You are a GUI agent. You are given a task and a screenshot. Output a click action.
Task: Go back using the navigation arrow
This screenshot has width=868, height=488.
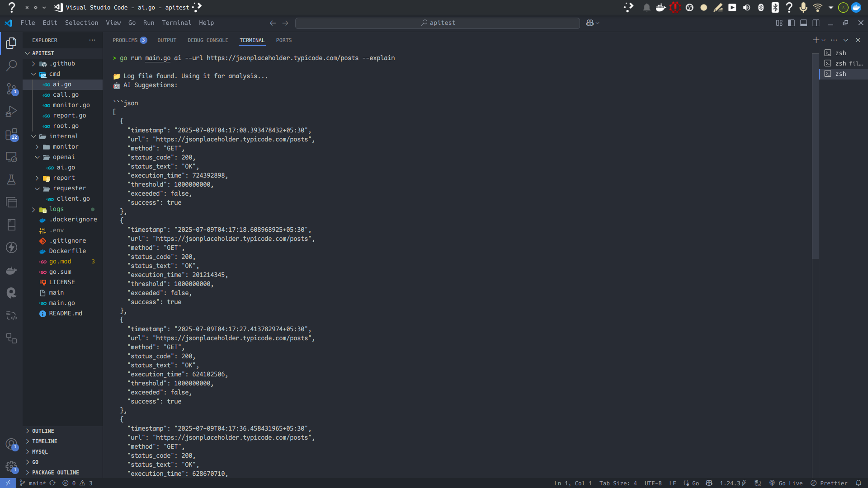pos(273,23)
